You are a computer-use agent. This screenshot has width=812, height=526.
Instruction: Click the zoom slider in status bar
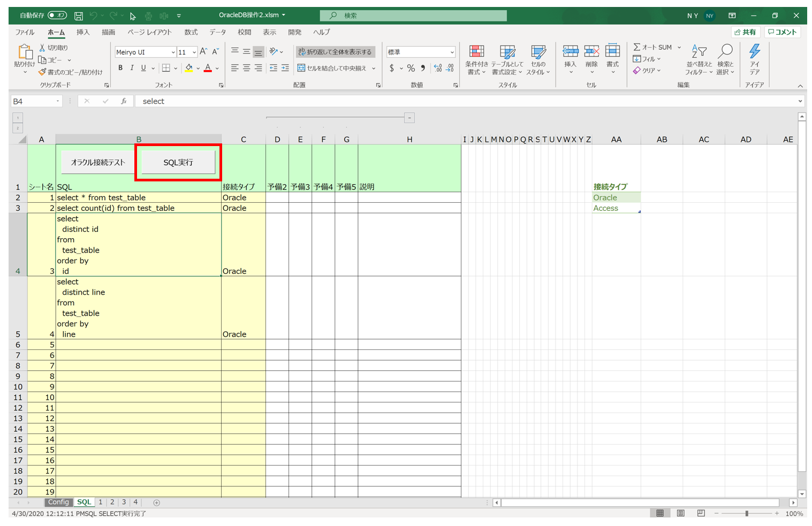tap(747, 513)
